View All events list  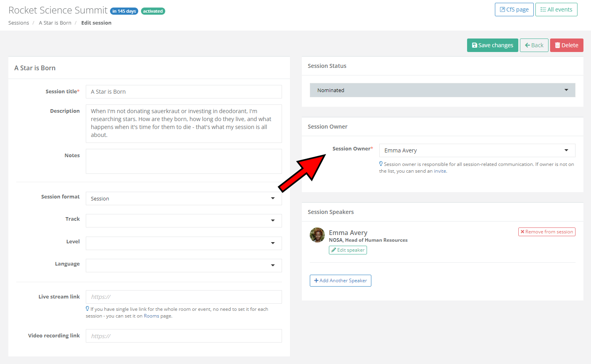[x=556, y=10]
